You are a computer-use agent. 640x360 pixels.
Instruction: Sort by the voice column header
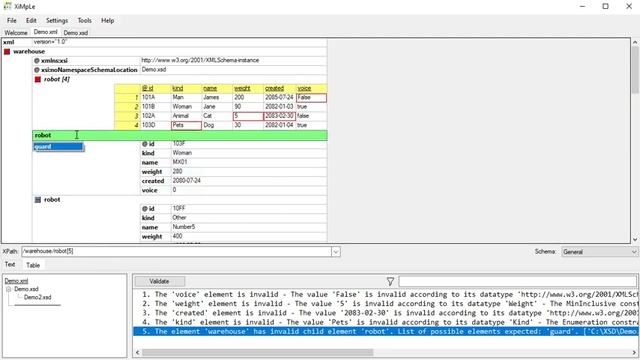(x=311, y=88)
